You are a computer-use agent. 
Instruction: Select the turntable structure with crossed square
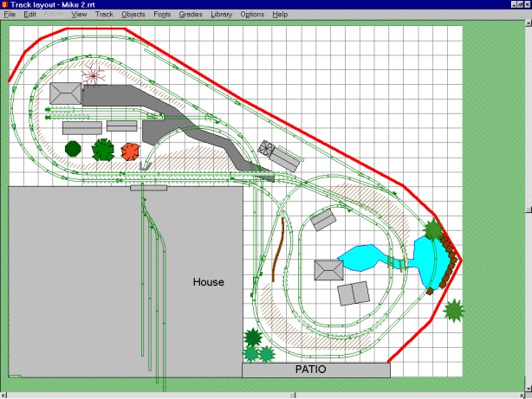click(x=266, y=148)
